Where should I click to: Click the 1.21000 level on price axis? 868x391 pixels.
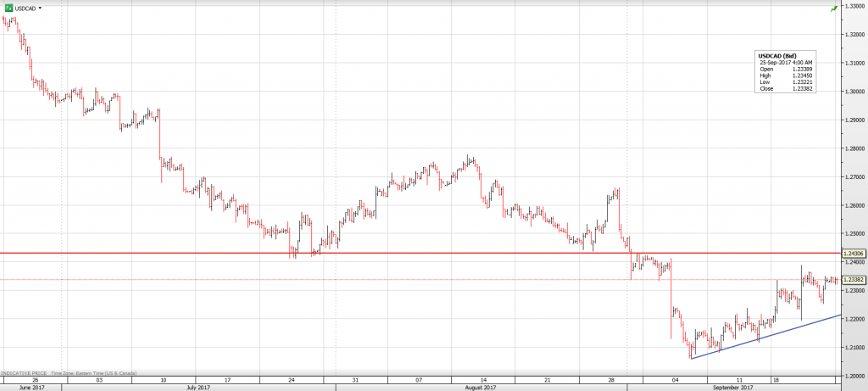coord(853,348)
